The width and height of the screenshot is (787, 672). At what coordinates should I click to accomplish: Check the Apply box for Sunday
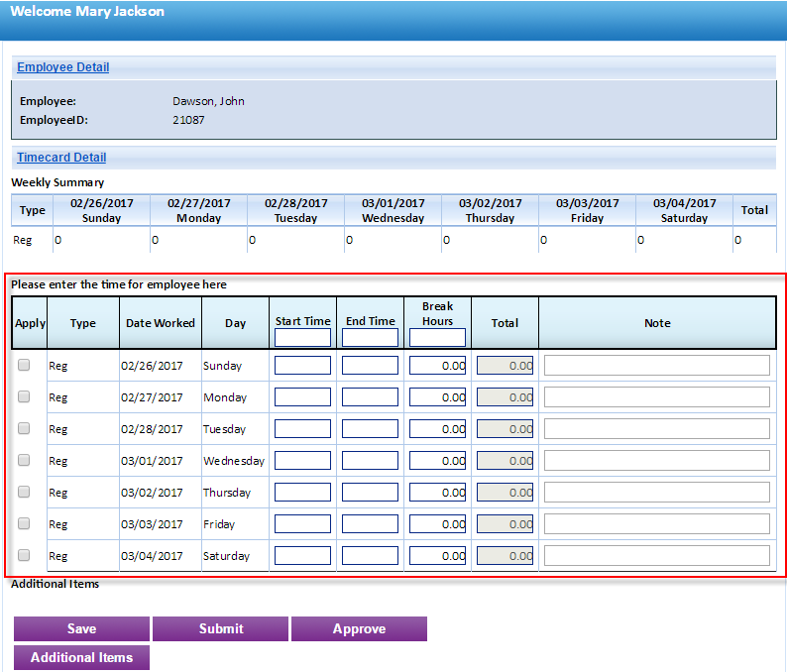click(x=24, y=365)
